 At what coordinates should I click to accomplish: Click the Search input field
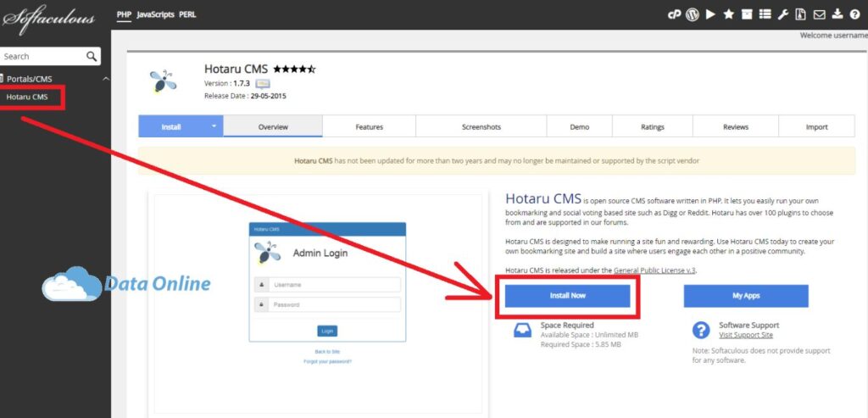pyautogui.click(x=43, y=56)
